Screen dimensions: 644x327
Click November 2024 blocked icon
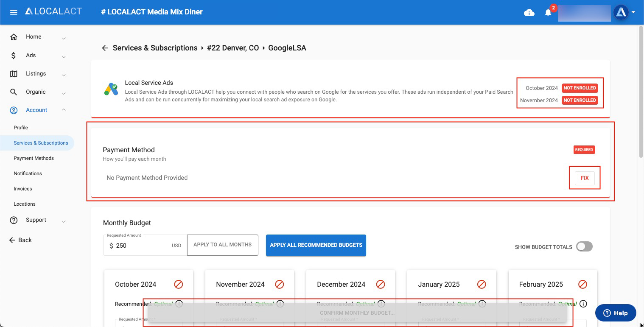(x=280, y=284)
